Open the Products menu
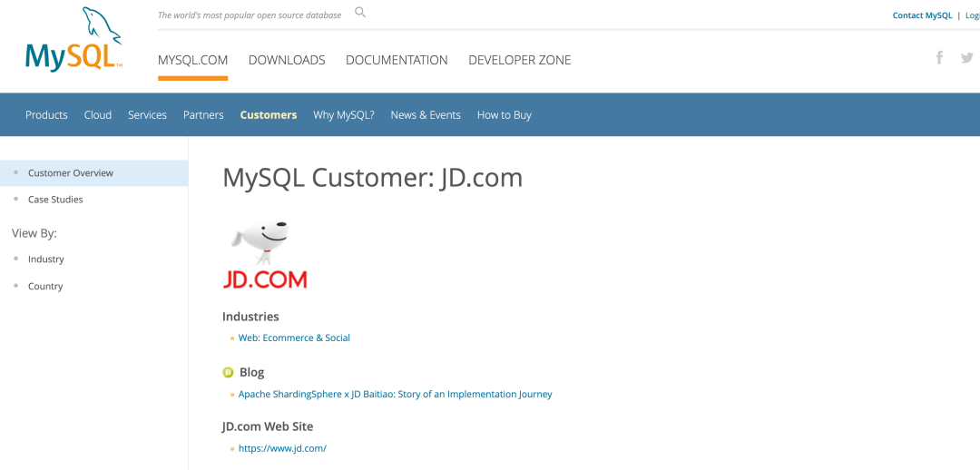Screen dimensions: 980x470 click(x=46, y=115)
